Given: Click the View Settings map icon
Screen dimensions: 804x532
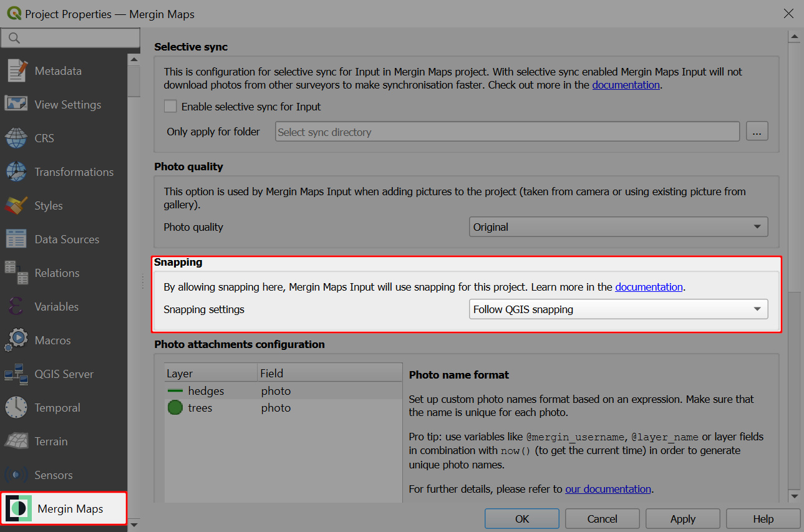Looking at the screenshot, I should tap(17, 104).
